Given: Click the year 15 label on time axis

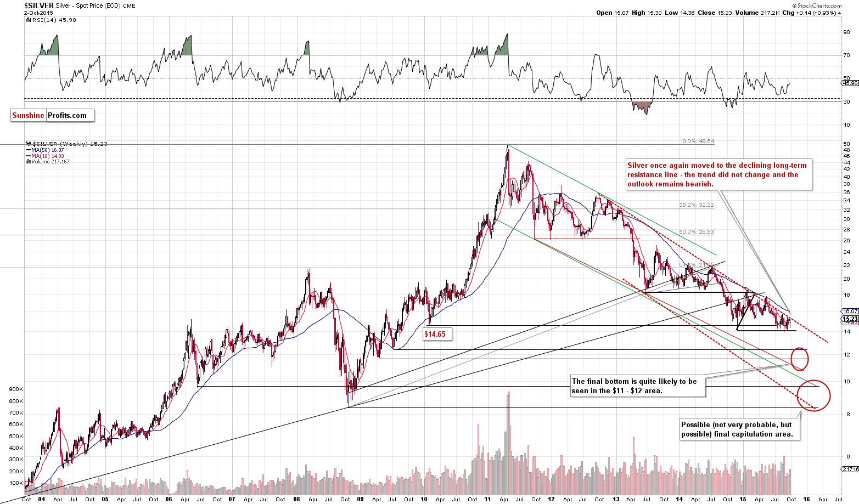Looking at the screenshot, I should [x=743, y=500].
